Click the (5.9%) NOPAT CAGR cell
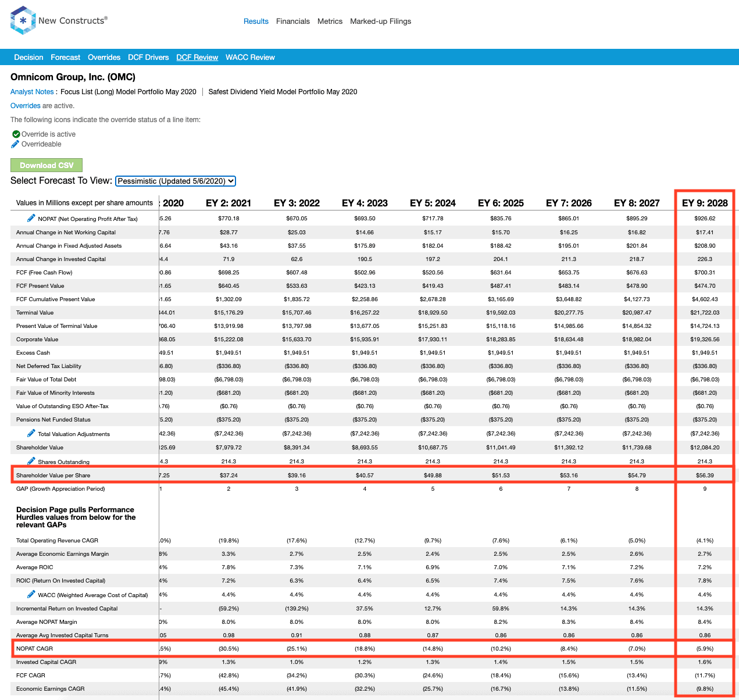Viewport: 739px width, 700px height. point(705,649)
